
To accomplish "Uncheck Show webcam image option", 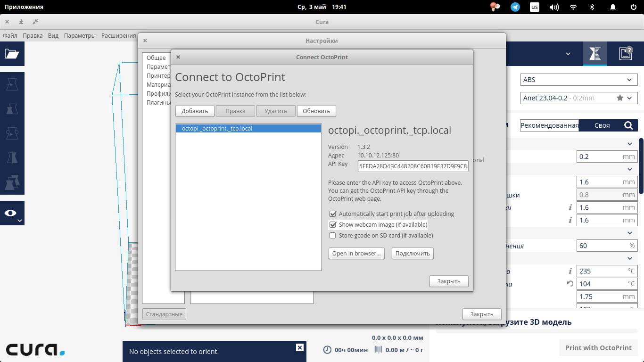I will pyautogui.click(x=333, y=224).
